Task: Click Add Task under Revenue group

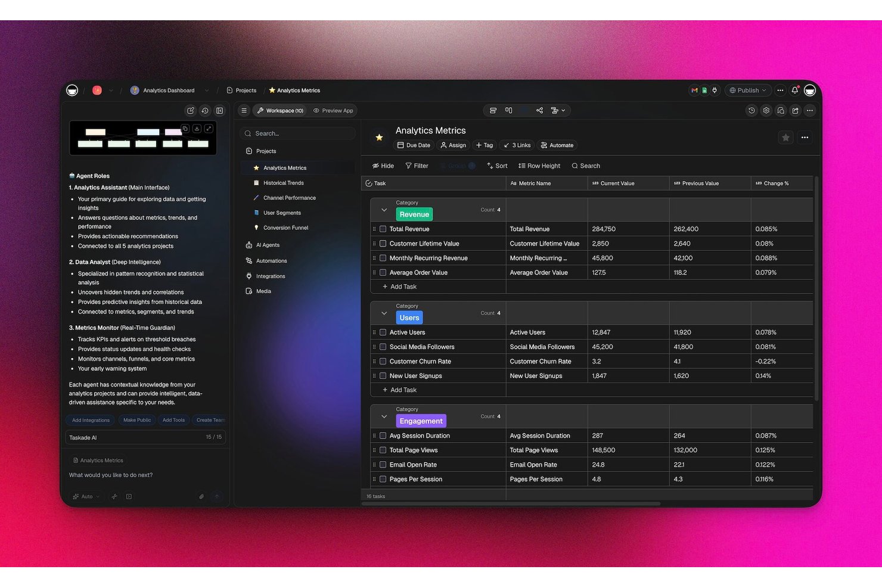Action: [x=399, y=287]
